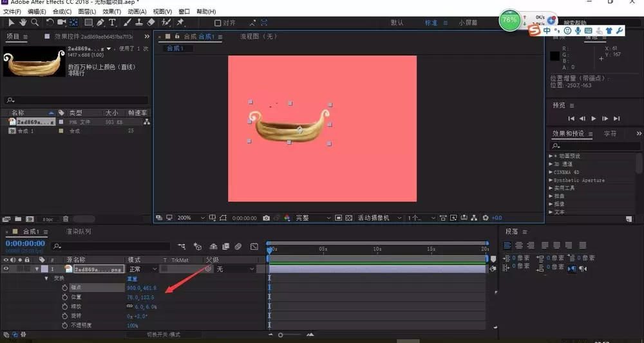Select the Brush tool
The height and width of the screenshot is (343, 644).
coord(128,23)
